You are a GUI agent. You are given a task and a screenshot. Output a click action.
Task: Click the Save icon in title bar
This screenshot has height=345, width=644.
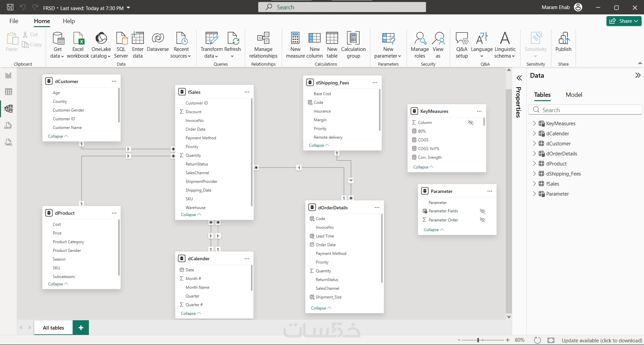pyautogui.click(x=10, y=7)
